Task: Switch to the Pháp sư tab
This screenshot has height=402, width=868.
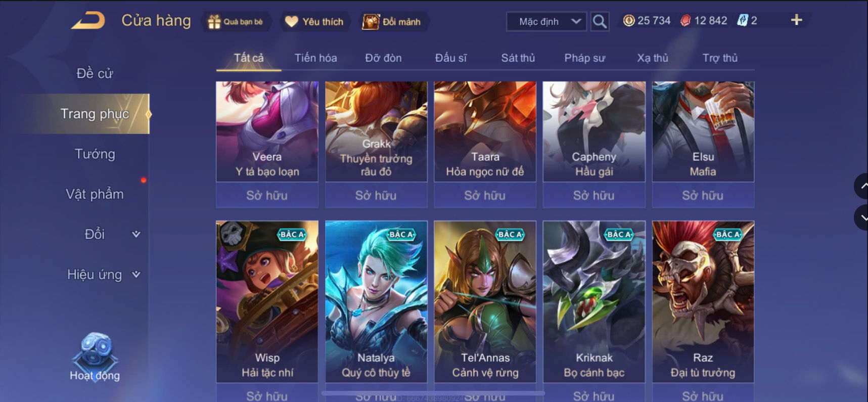Action: (584, 58)
